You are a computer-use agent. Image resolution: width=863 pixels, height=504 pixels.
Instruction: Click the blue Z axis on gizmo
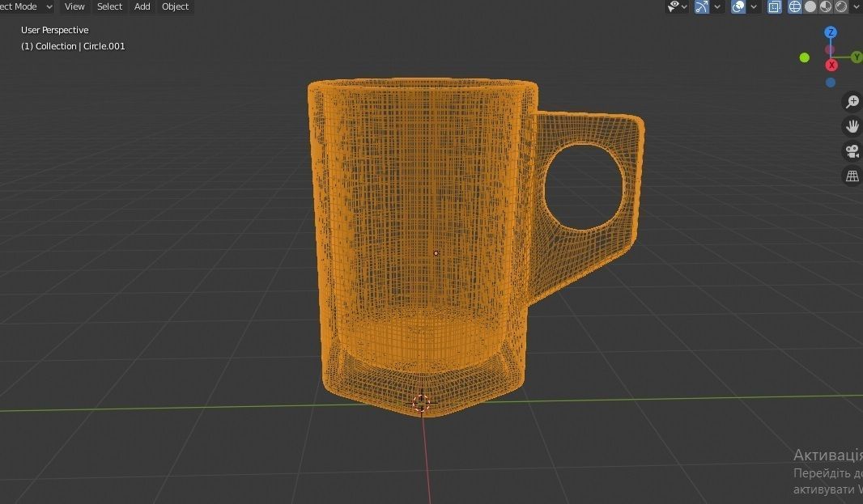831,32
